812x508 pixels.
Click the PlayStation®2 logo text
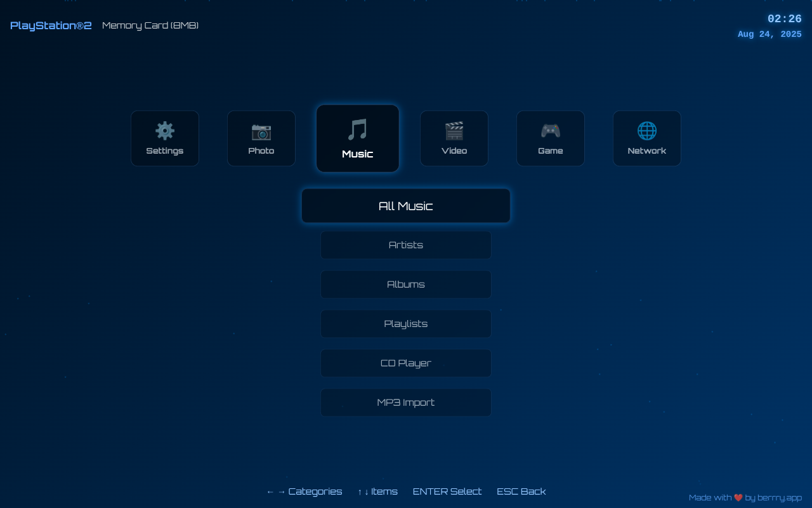tap(50, 25)
